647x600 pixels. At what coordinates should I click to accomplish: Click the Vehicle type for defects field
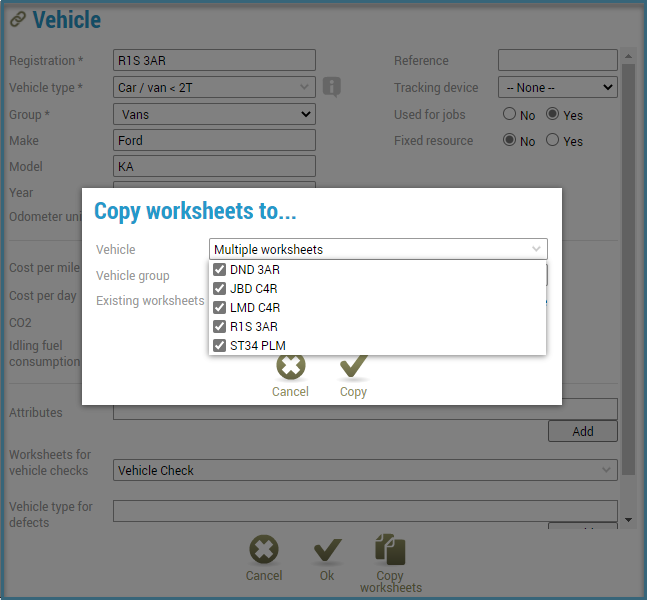coord(365,511)
